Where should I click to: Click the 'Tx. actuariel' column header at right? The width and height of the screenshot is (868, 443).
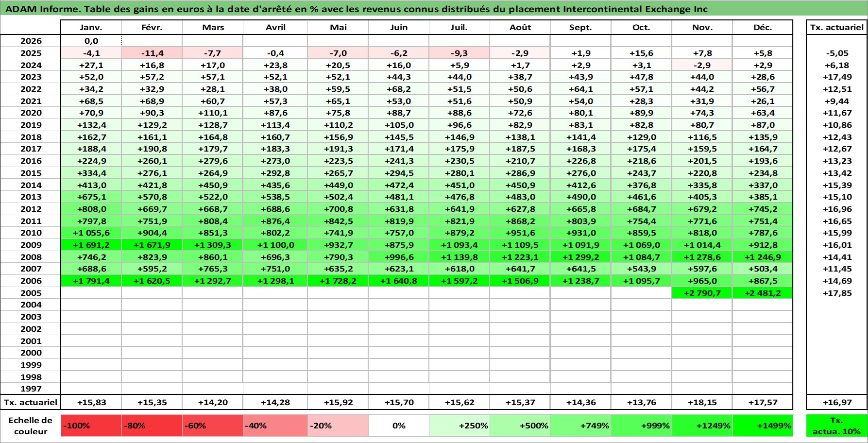click(836, 27)
